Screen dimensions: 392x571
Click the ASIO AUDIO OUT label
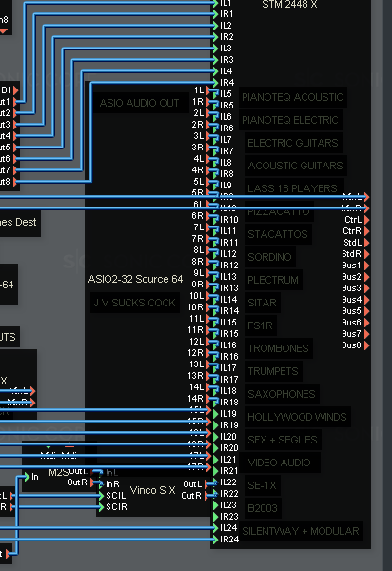pos(140,103)
